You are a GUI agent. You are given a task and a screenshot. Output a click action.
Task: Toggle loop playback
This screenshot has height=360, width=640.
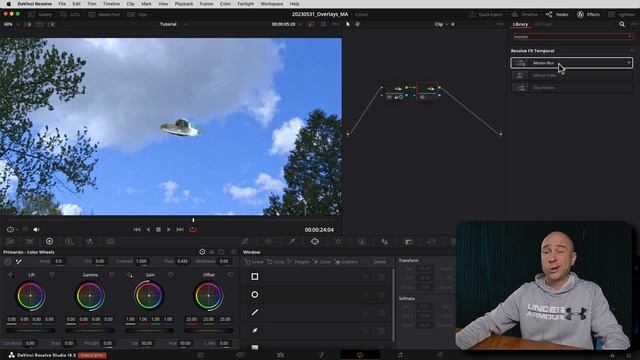pyautogui.click(x=193, y=230)
